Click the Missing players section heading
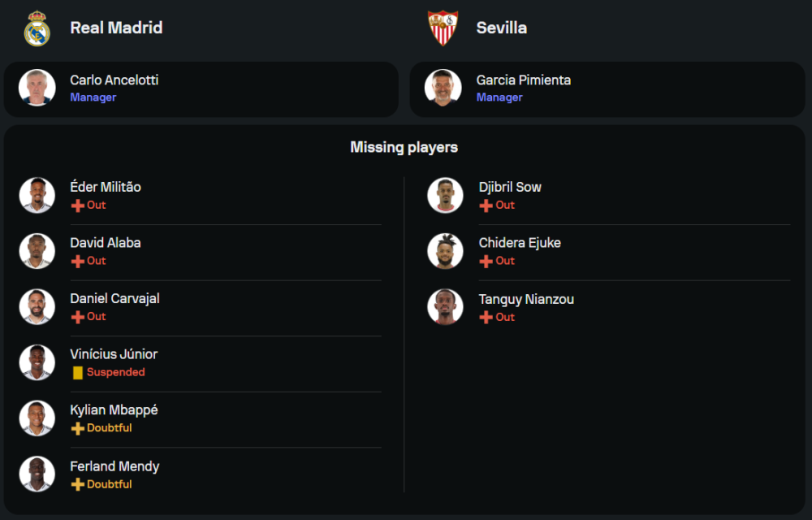This screenshot has height=520, width=812. [x=404, y=147]
